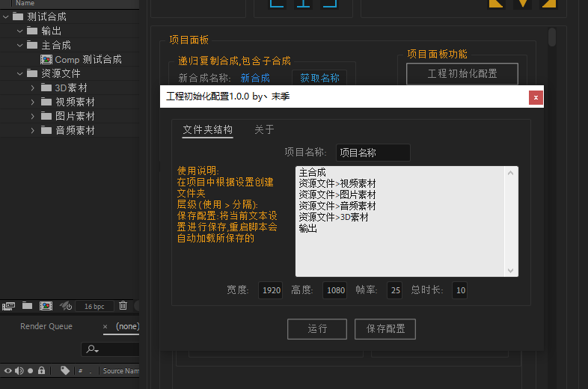588x389 pixels.
Task: Open project settings via 16 bpc
Action: click(x=94, y=306)
